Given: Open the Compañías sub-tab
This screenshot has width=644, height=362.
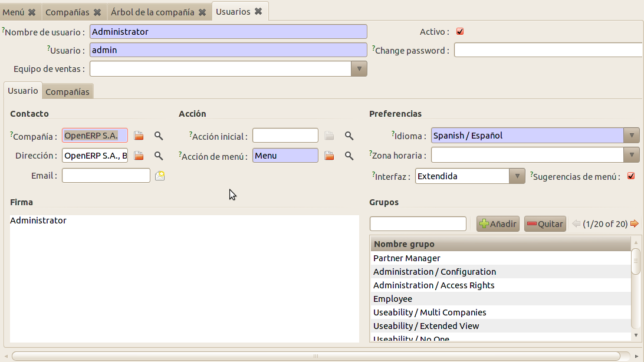Looking at the screenshot, I should (67, 91).
